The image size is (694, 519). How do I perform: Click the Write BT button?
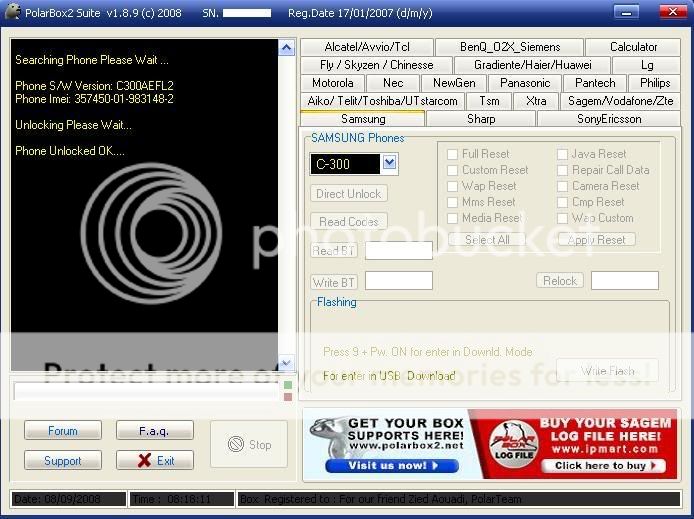pos(334,282)
